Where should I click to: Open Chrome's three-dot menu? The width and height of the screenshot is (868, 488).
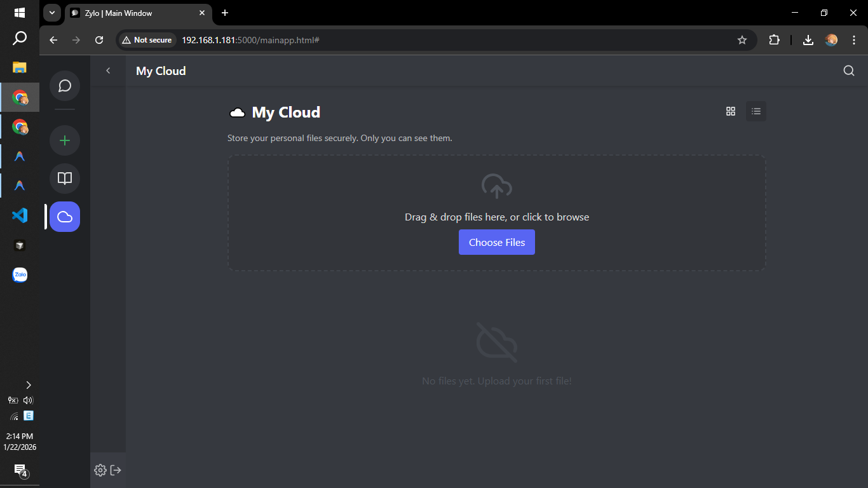coord(854,39)
